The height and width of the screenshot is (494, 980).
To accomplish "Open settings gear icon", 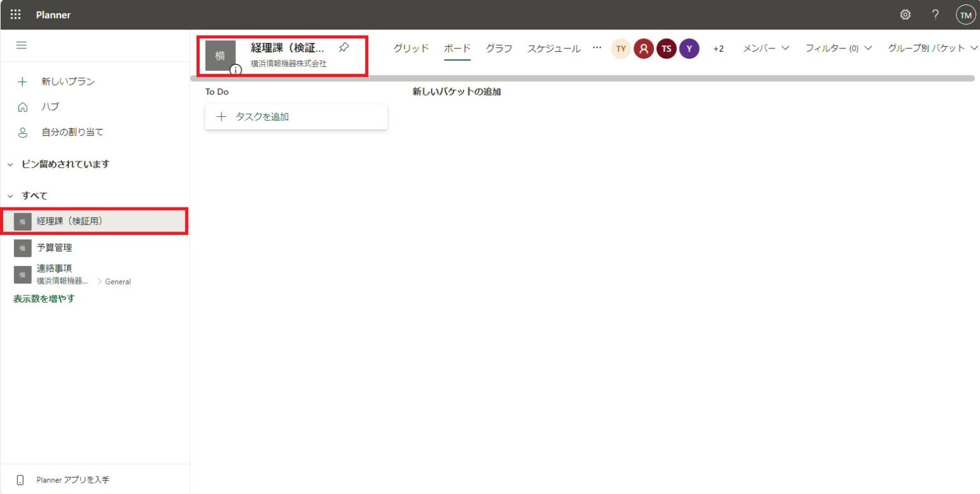I will (905, 15).
